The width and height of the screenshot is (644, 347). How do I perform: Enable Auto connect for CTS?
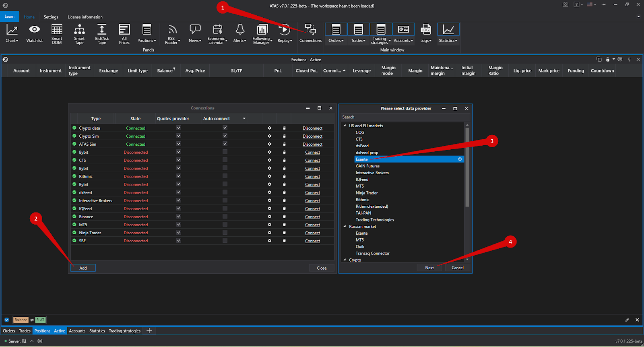(x=225, y=160)
